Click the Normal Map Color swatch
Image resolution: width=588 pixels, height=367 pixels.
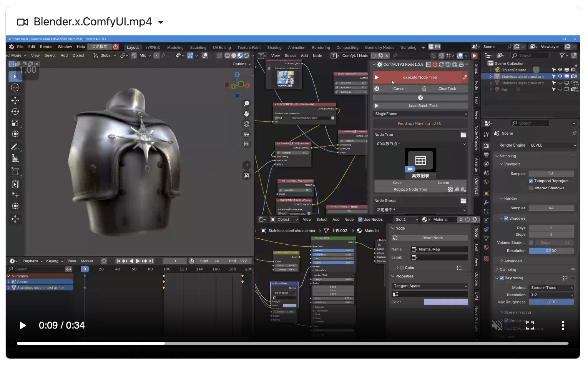(445, 302)
